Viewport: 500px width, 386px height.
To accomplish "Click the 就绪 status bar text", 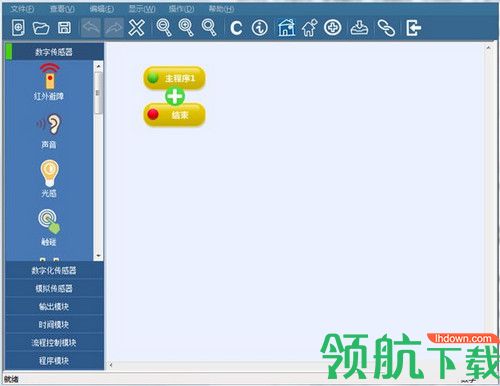I will coord(11,379).
